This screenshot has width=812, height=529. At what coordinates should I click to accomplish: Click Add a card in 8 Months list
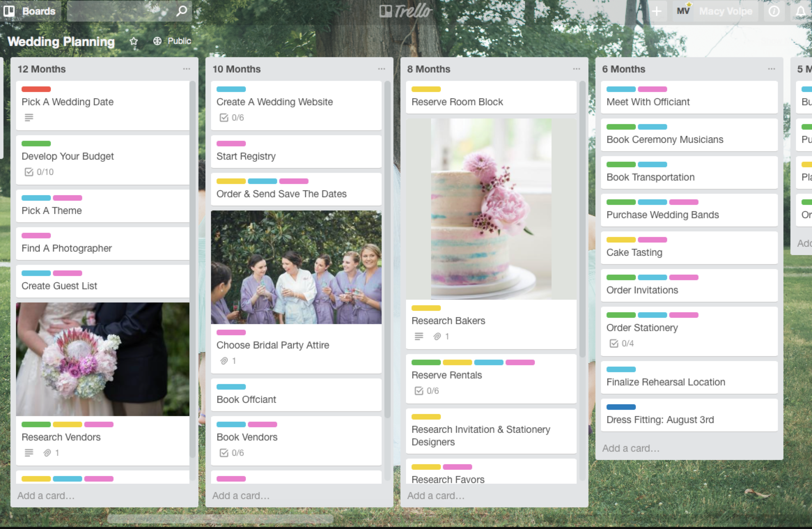tap(436, 495)
